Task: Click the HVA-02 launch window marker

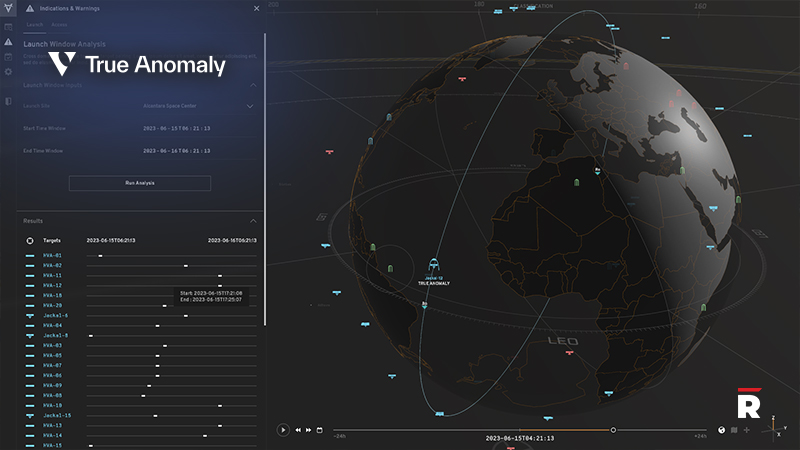Action: [186, 266]
